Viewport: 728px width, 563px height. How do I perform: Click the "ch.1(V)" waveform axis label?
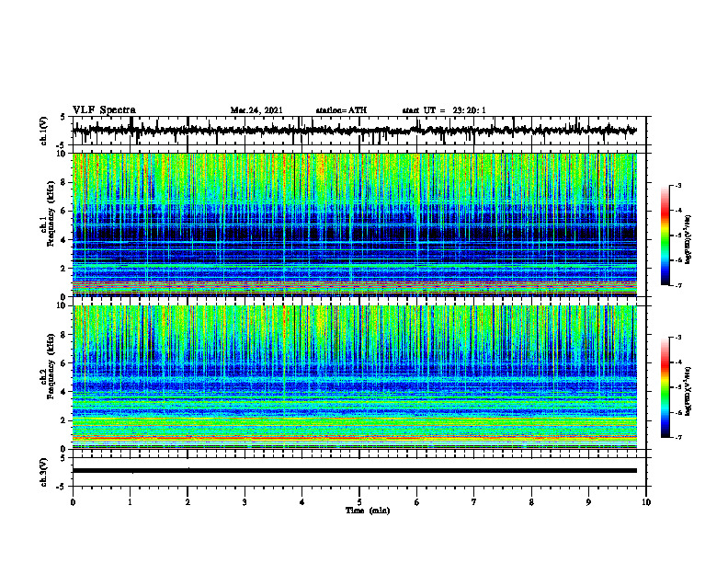tap(43, 131)
